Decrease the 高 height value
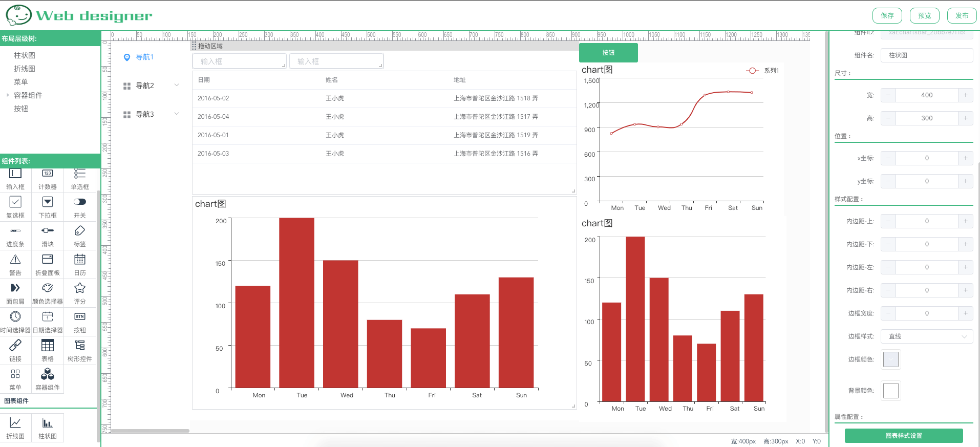The width and height of the screenshot is (980, 447). [888, 118]
